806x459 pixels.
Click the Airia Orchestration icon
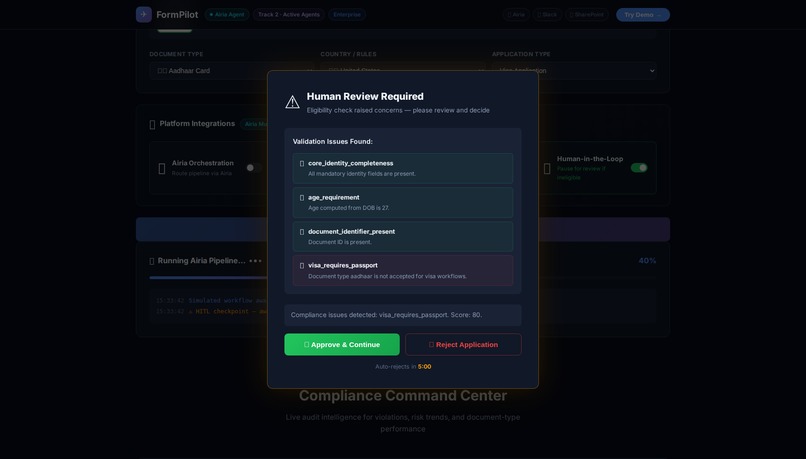point(162,169)
